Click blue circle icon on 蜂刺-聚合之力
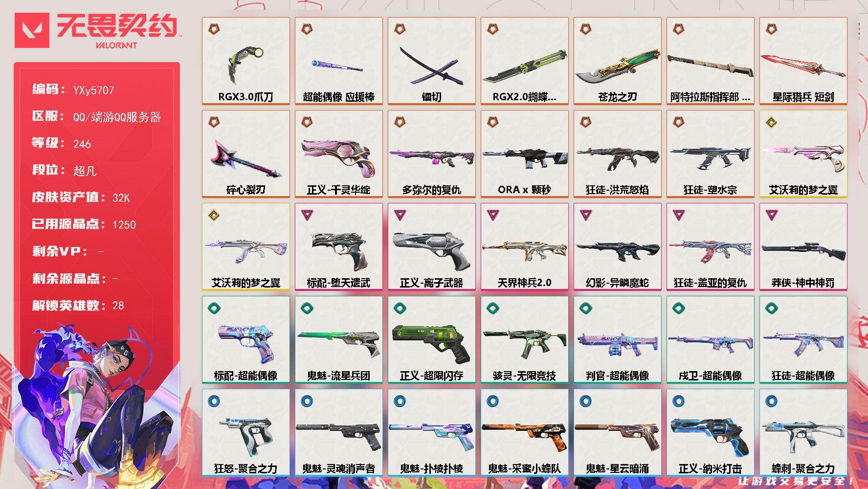Viewport: 868px width, 489px height. (772, 401)
